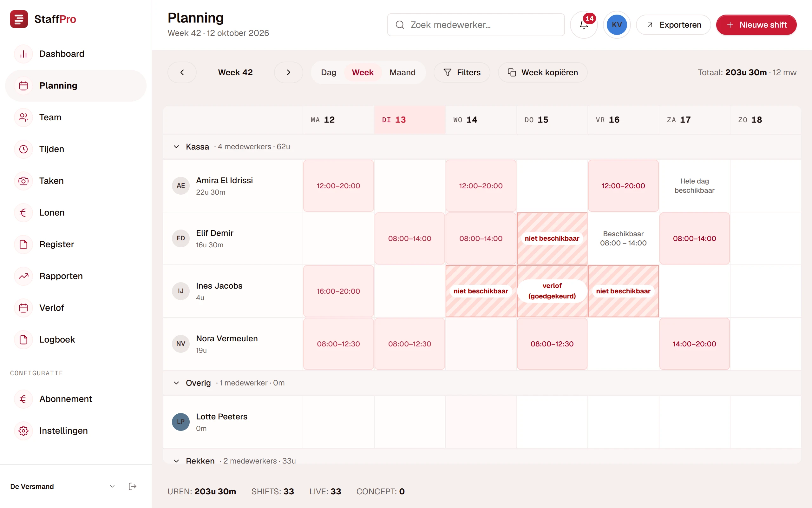Click the Register document icon
Screen dimensions: 812x508
coord(23,244)
